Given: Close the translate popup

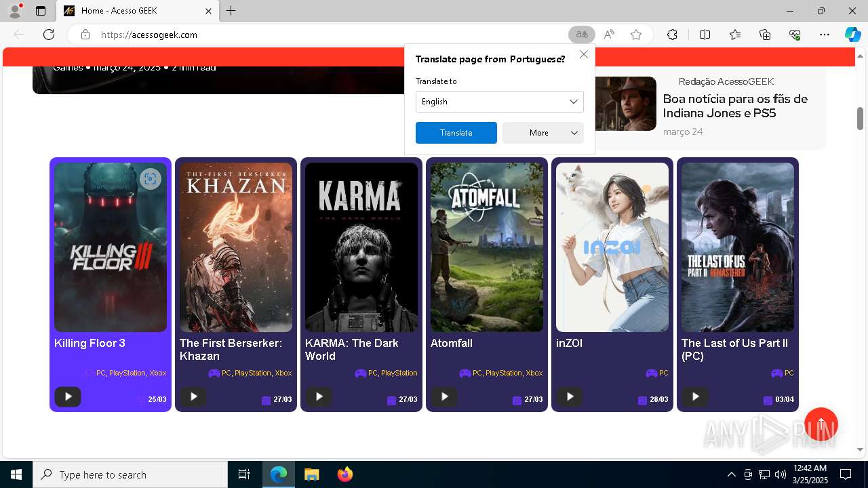Looking at the screenshot, I should coord(584,54).
